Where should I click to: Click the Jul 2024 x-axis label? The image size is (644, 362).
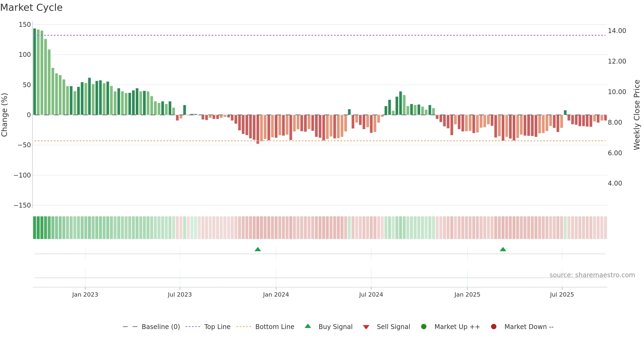pyautogui.click(x=371, y=295)
